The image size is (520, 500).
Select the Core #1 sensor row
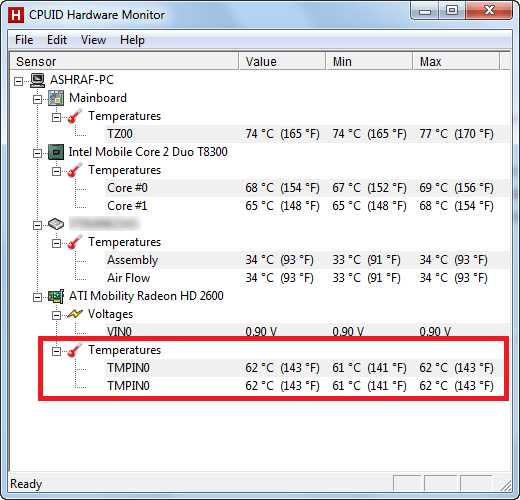click(306, 206)
